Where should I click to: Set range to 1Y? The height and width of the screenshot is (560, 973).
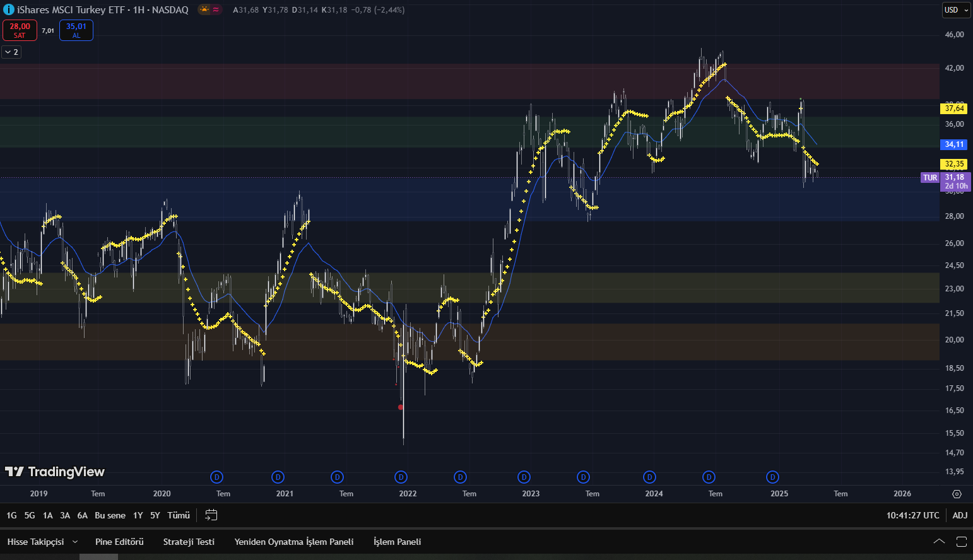pos(138,515)
